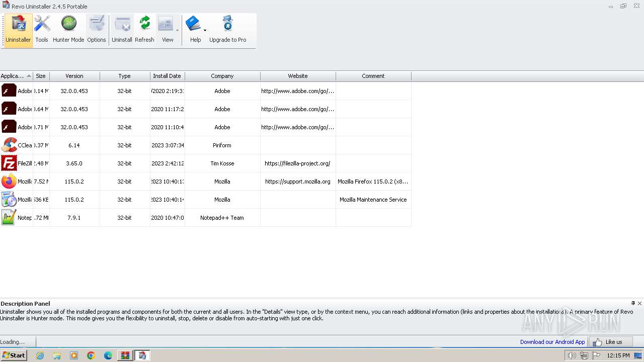Select Adobe Flash icon with 11:10 install time

[x=9, y=127]
